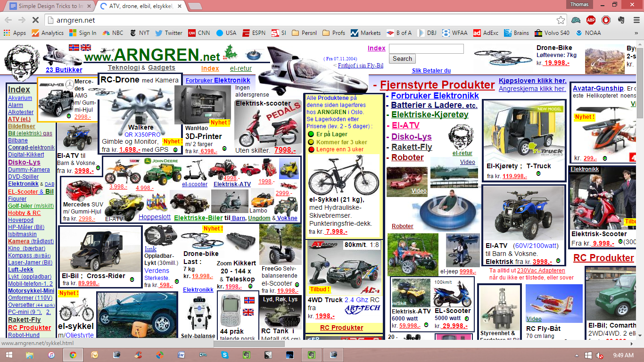Open the NOAA bookmark
644x362 pixels.
pyautogui.click(x=588, y=33)
